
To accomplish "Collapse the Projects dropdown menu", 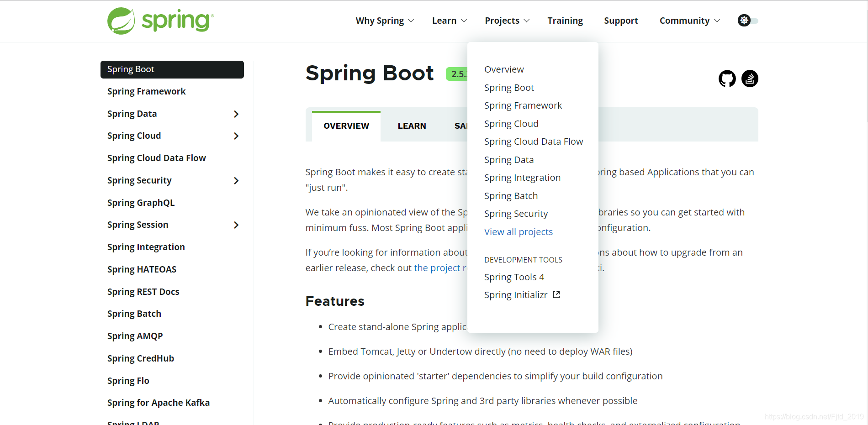I will coord(507,21).
